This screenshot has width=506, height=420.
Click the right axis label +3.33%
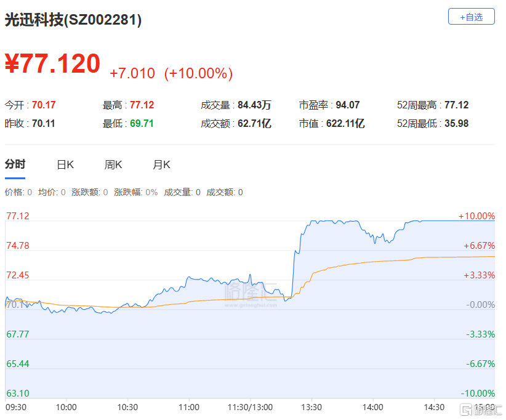click(479, 275)
